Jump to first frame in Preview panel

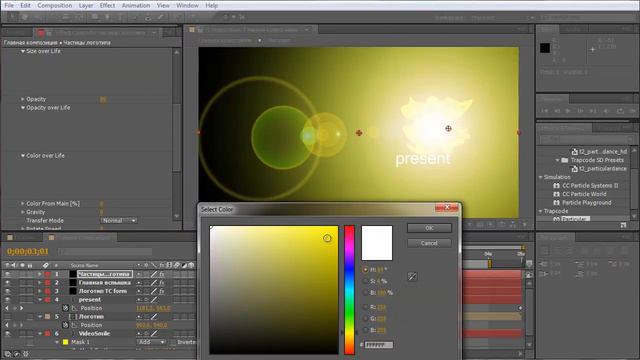(544, 111)
